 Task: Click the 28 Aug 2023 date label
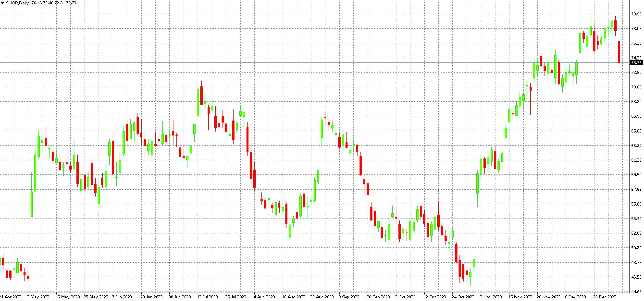coord(322,297)
